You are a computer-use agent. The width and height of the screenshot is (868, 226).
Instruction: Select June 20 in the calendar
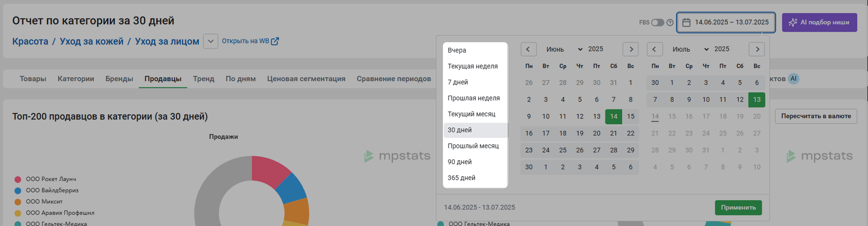point(597,133)
